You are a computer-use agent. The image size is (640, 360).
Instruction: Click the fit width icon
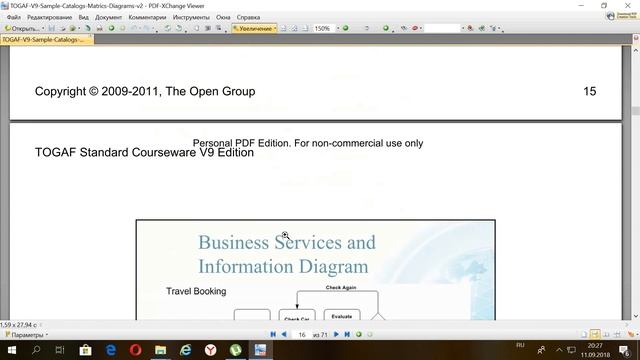(x=305, y=28)
